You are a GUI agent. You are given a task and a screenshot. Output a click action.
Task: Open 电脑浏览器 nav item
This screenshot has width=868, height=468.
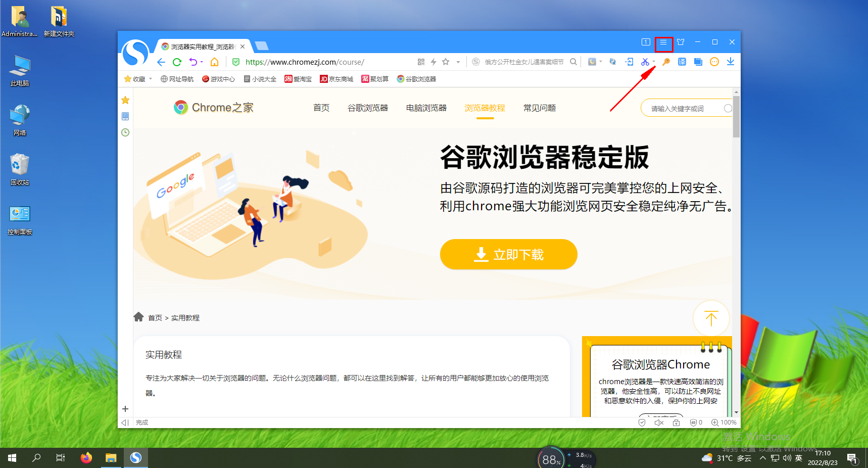[426, 108]
